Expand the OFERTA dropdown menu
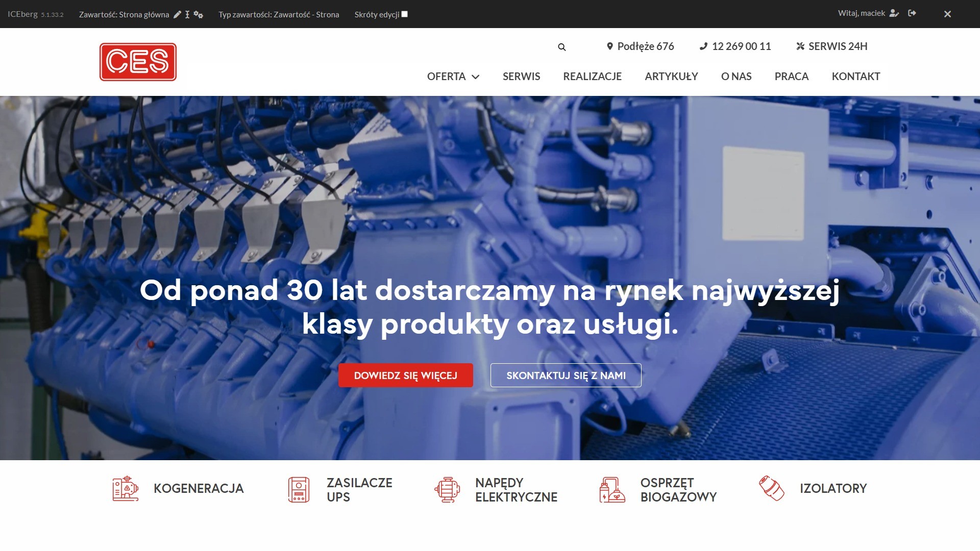This screenshot has height=551, width=980. click(x=453, y=77)
